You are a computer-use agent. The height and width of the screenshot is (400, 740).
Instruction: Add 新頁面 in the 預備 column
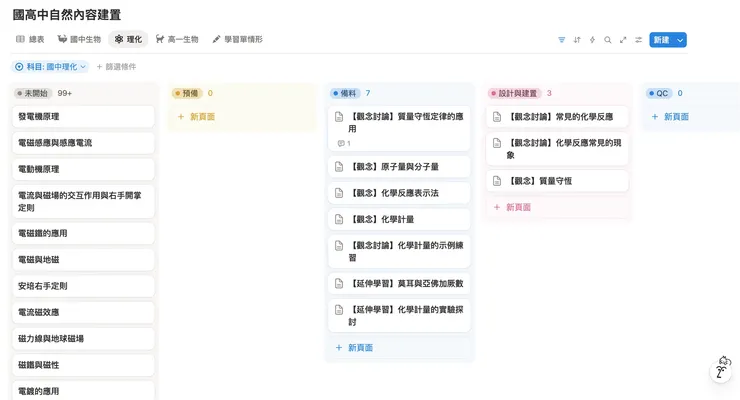coord(196,117)
